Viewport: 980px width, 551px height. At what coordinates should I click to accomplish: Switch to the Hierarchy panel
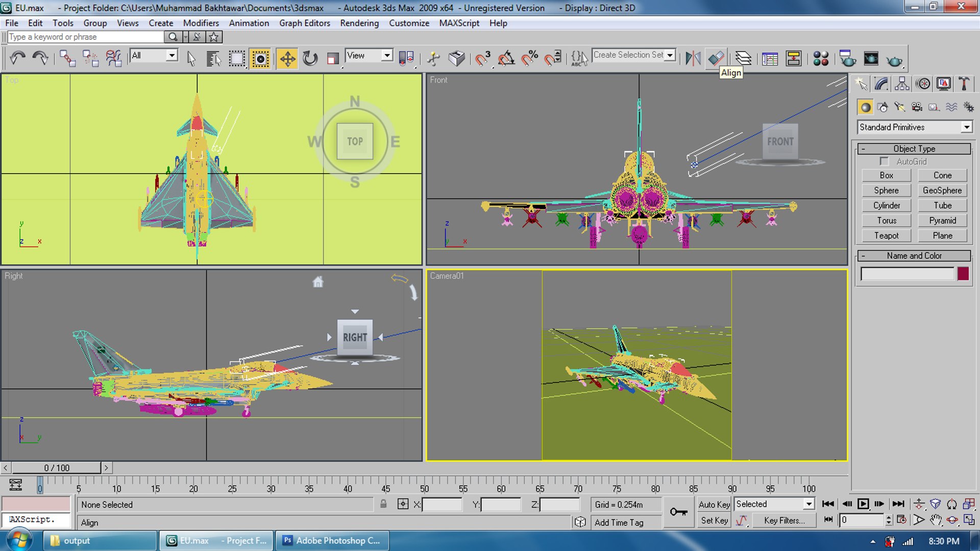pyautogui.click(x=902, y=84)
